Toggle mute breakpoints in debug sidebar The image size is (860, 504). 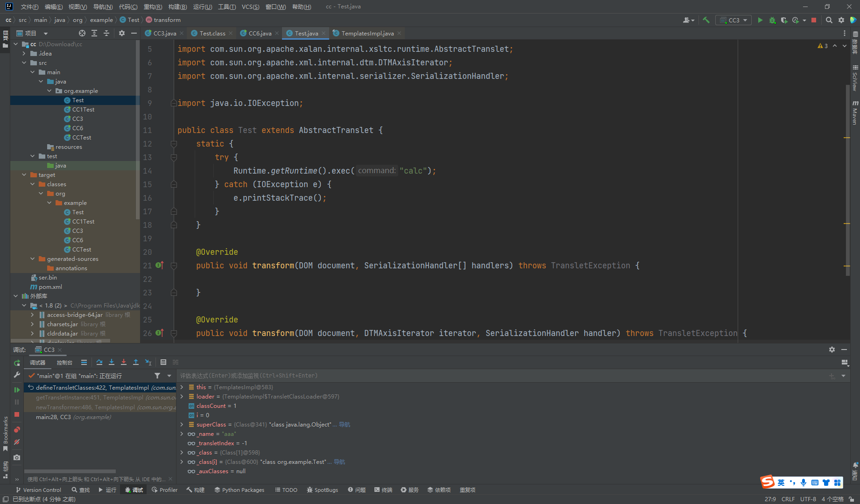coord(17,442)
